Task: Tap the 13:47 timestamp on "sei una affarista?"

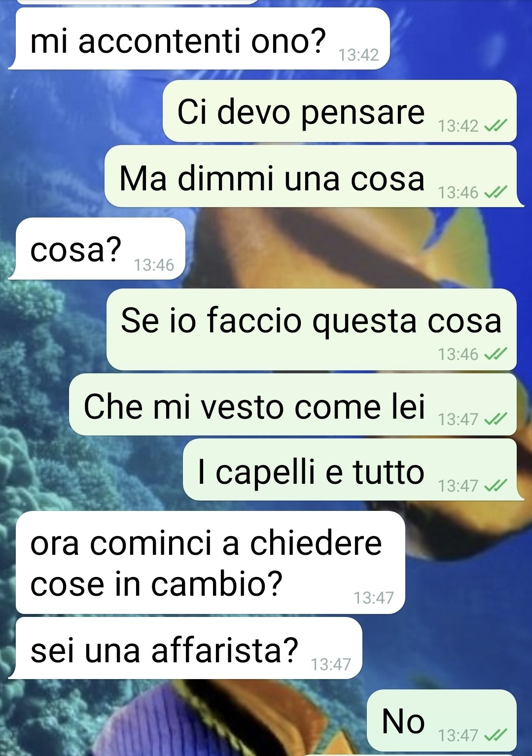Action: (331, 665)
